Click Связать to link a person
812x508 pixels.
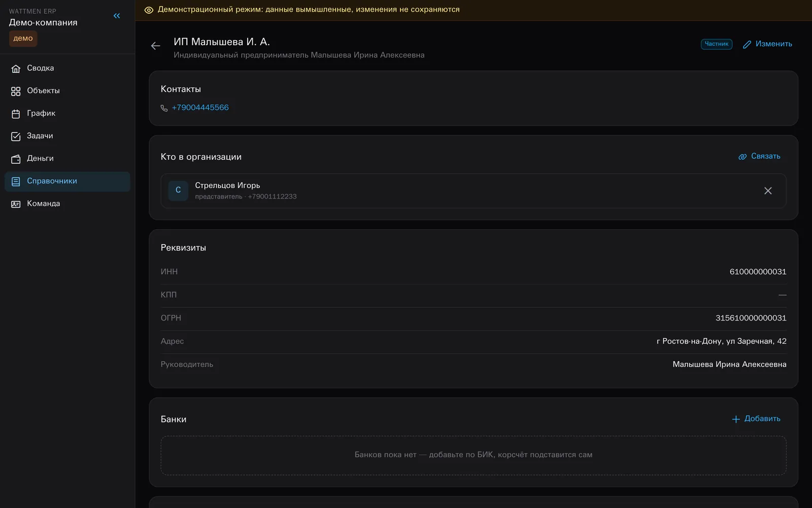coord(759,156)
